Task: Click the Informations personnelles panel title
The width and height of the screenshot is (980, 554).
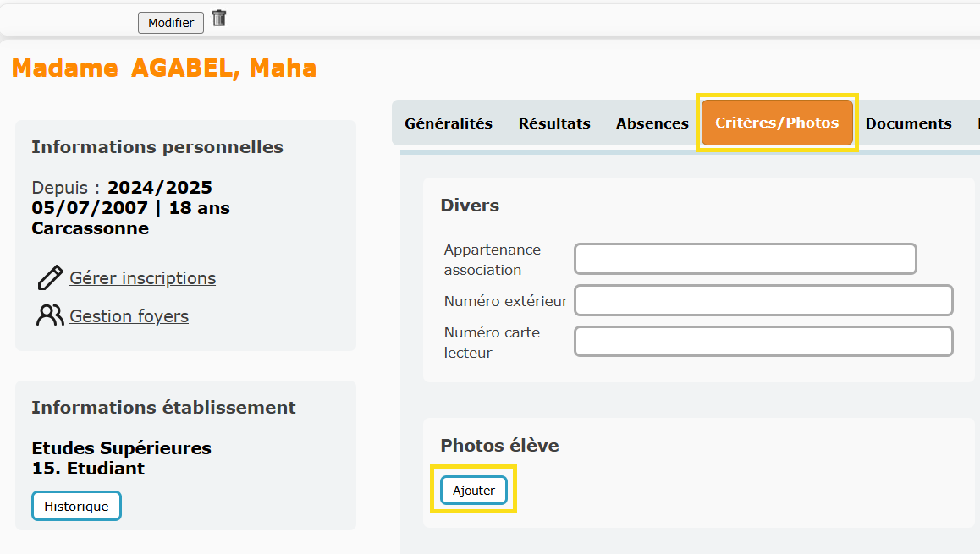Action: pos(157,147)
